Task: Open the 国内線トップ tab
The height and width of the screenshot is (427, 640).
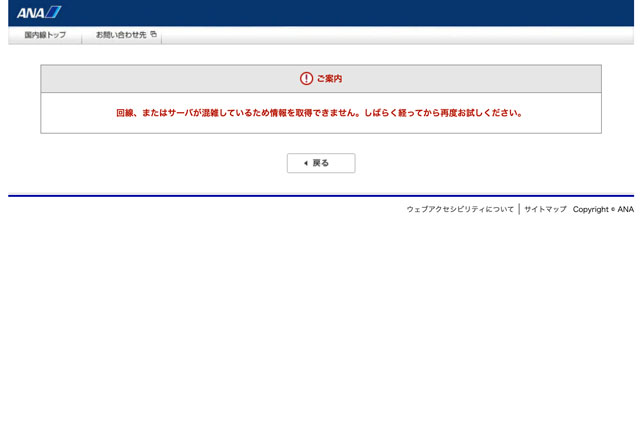Action: click(x=45, y=35)
